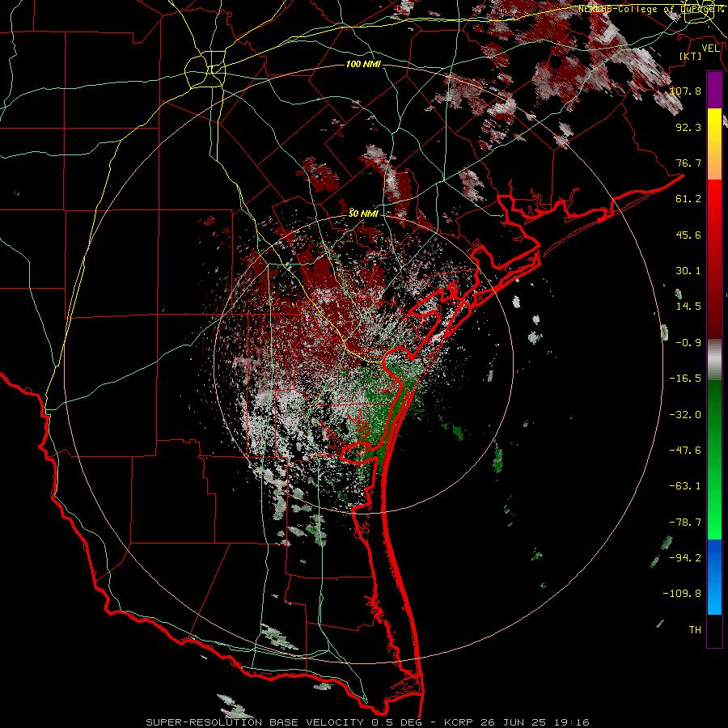
Task: Click the 92.3 velocity scale value
Action: 688,127
